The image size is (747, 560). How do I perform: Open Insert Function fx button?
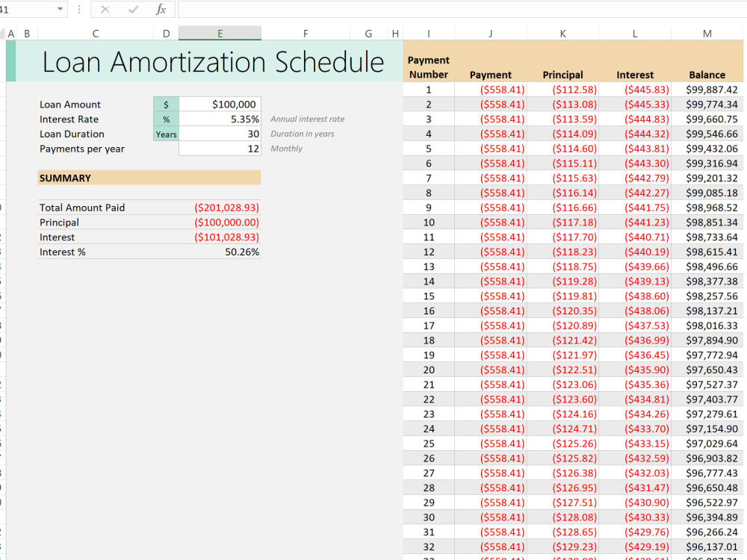click(161, 10)
